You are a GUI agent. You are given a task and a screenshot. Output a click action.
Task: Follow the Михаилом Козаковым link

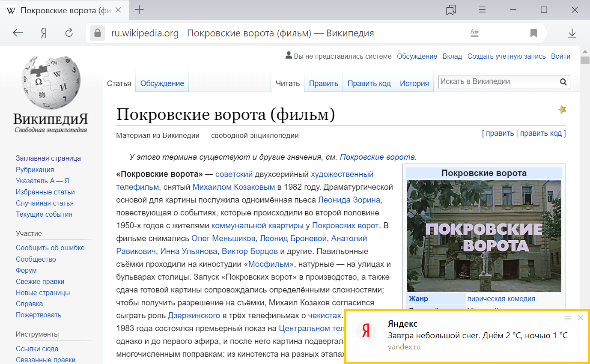pos(234,187)
